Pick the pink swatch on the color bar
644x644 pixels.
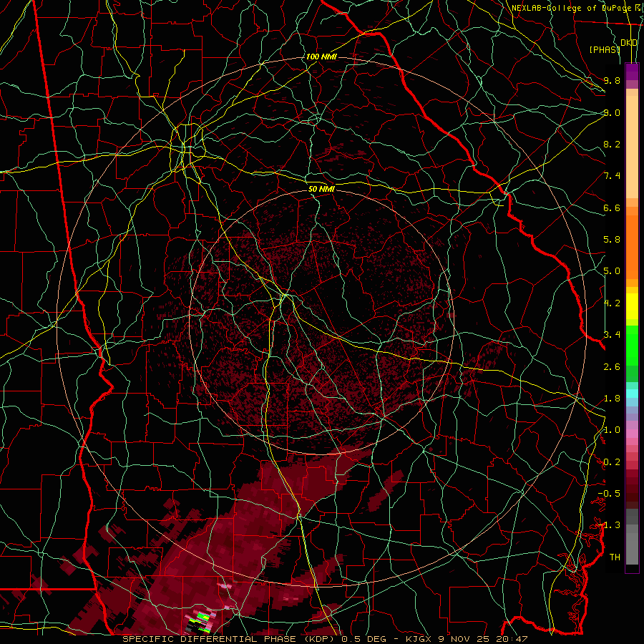(x=632, y=434)
